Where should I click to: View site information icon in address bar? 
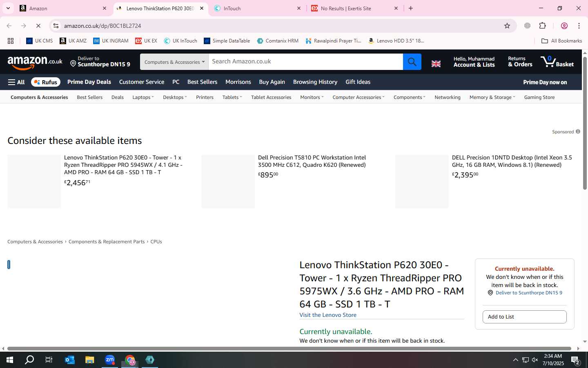(x=56, y=26)
